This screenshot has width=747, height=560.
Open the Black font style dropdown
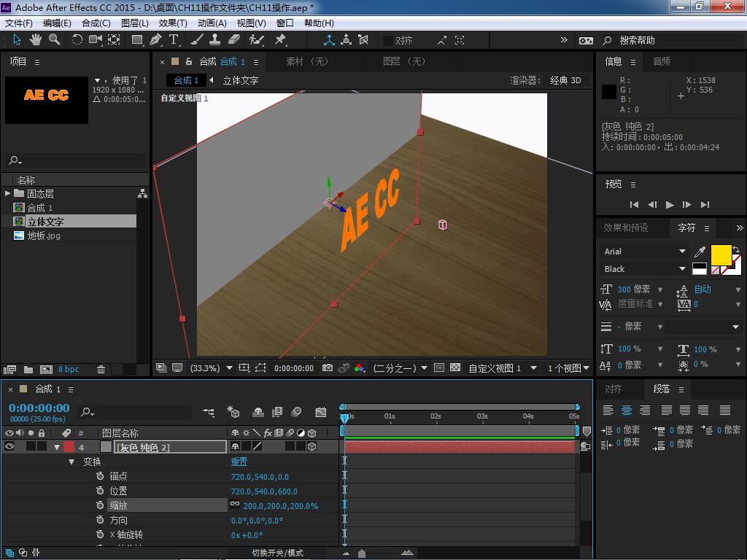(643, 269)
